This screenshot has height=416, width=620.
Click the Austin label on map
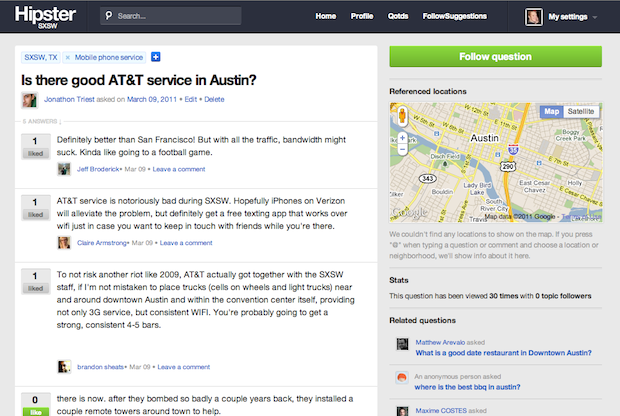[484, 138]
